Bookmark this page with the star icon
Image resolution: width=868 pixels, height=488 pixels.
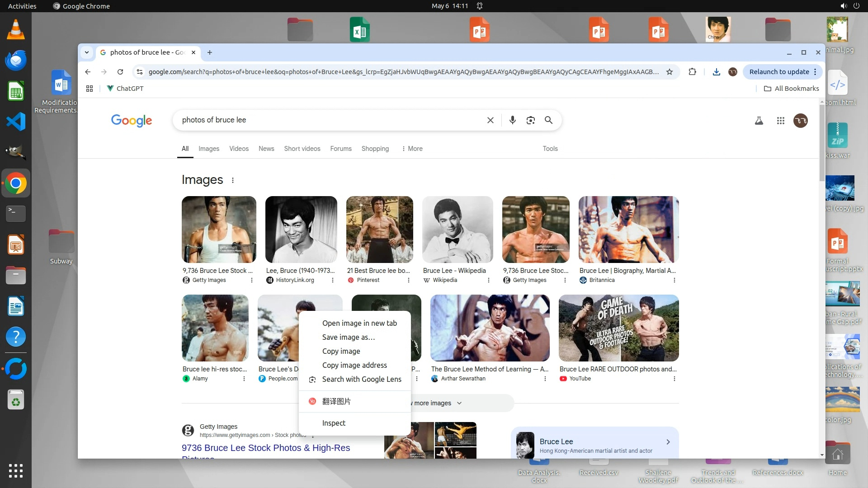coord(670,72)
